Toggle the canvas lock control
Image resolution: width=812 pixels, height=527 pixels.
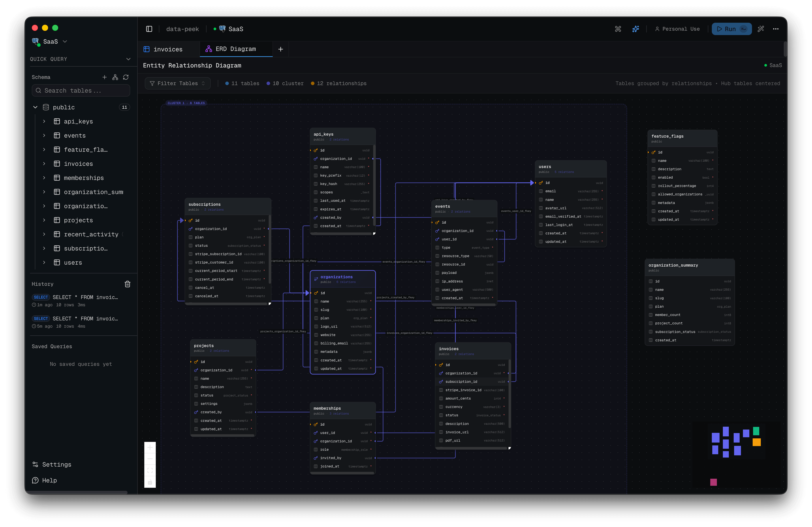click(x=150, y=482)
